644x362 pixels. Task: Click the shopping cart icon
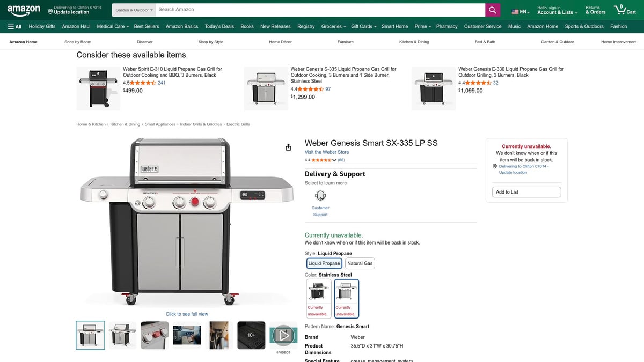620,10
